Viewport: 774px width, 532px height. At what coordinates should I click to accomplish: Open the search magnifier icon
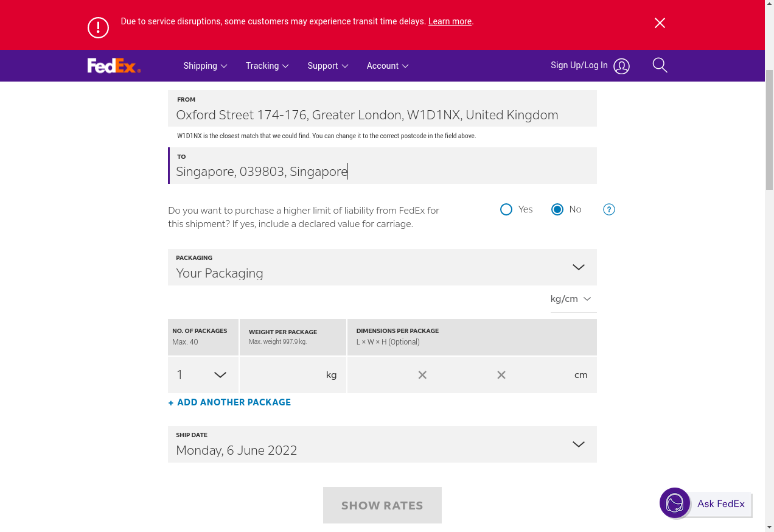click(660, 65)
